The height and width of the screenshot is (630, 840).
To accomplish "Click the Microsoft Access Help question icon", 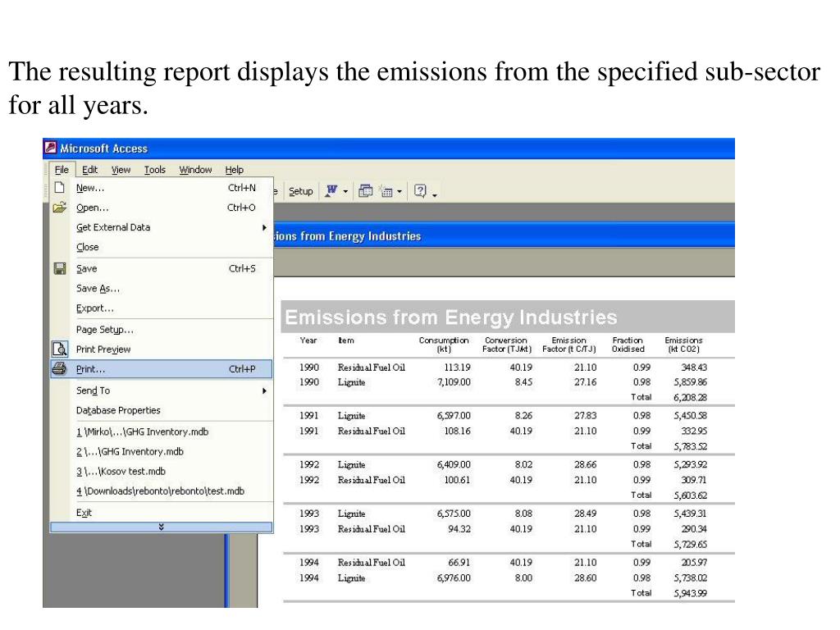I will coord(420,190).
